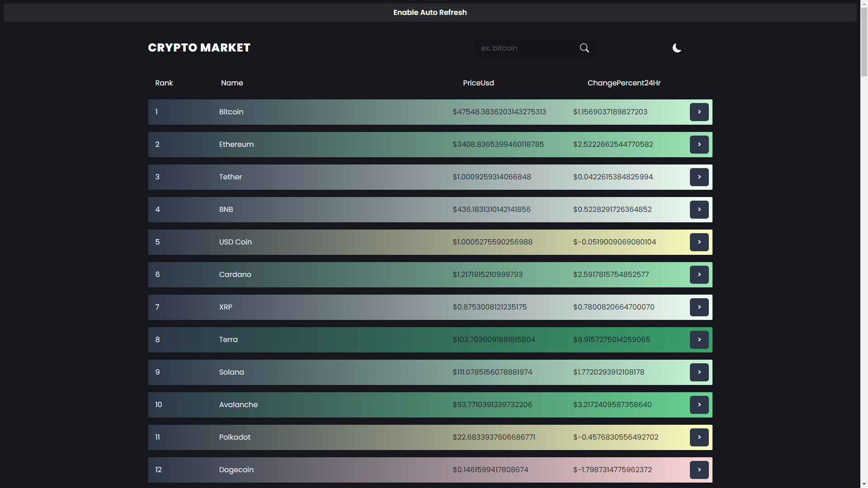Select the Polkadot name cell
Screen dimensions: 868x488
[235, 437]
